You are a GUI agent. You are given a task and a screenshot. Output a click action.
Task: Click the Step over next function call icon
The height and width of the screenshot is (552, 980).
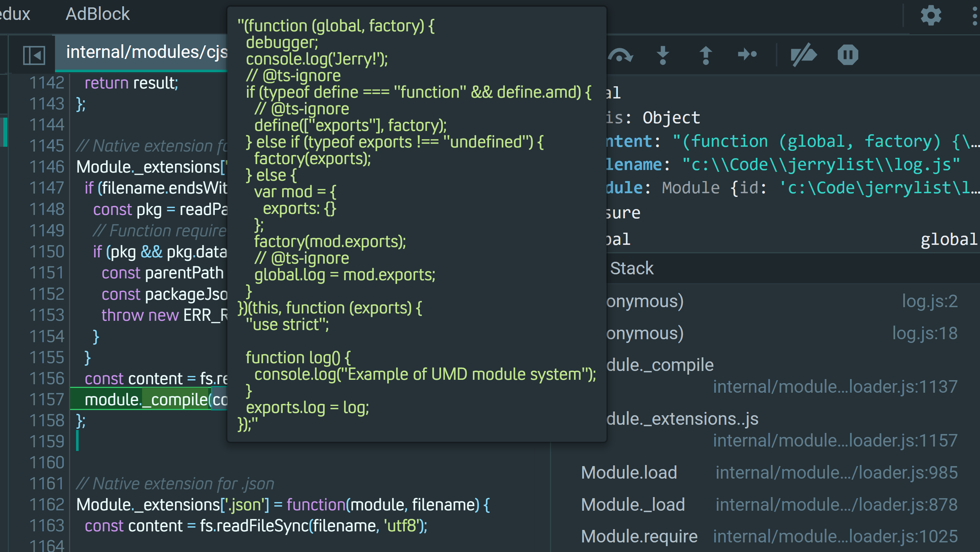point(620,56)
